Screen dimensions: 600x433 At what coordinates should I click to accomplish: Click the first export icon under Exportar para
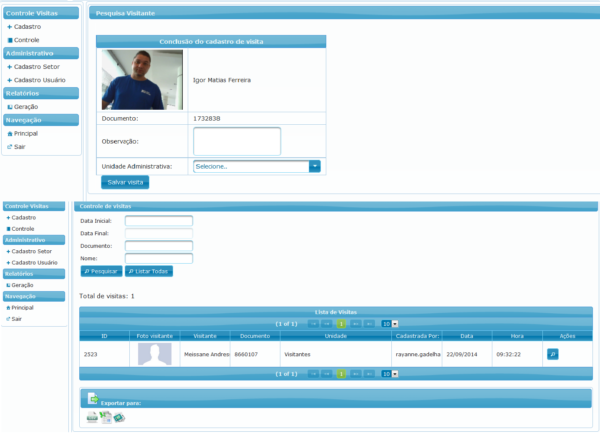92,417
